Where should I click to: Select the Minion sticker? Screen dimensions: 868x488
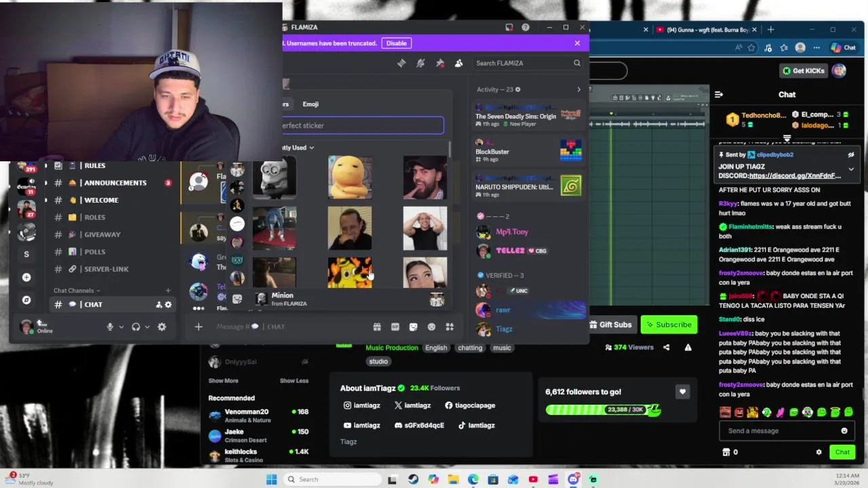tap(275, 178)
